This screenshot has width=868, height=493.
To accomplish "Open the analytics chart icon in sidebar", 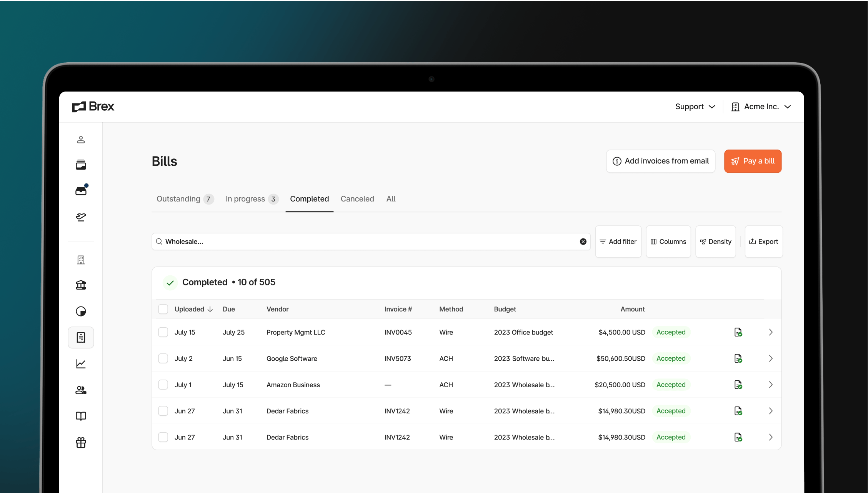I will pyautogui.click(x=81, y=363).
